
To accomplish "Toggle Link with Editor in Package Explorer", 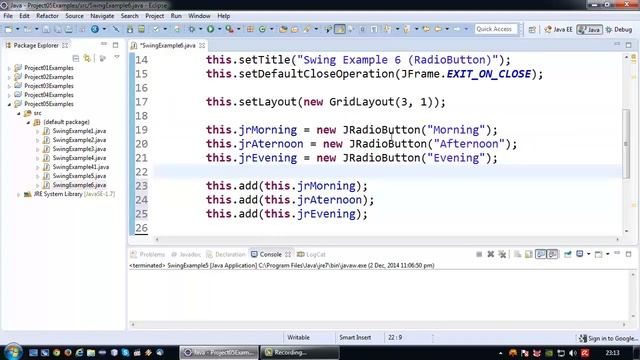I will pos(87,58).
